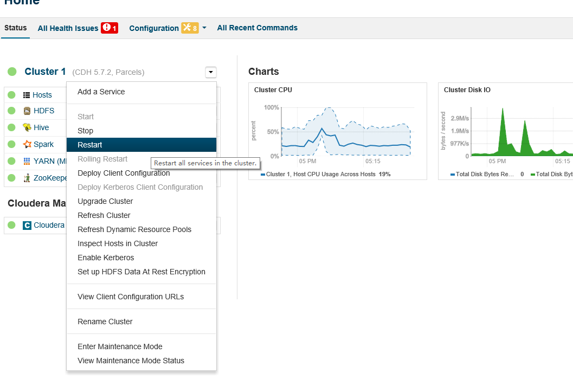Click the HDFS green health status dot

(x=12, y=111)
